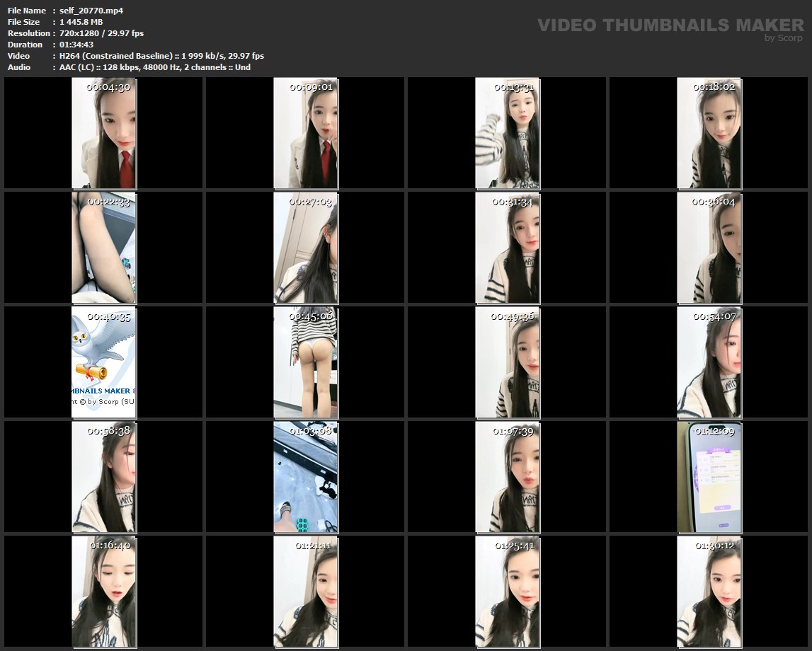The image size is (812, 651).
Task: Click the resolution value 720x1280 / 29.97 fps
Action: pyautogui.click(x=102, y=33)
